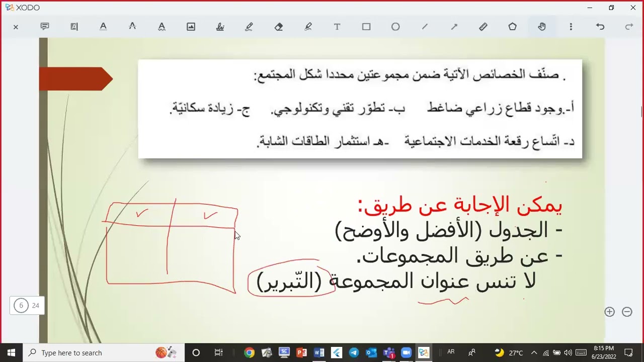
Task: Select the text highlight tool
Action: (x=74, y=27)
